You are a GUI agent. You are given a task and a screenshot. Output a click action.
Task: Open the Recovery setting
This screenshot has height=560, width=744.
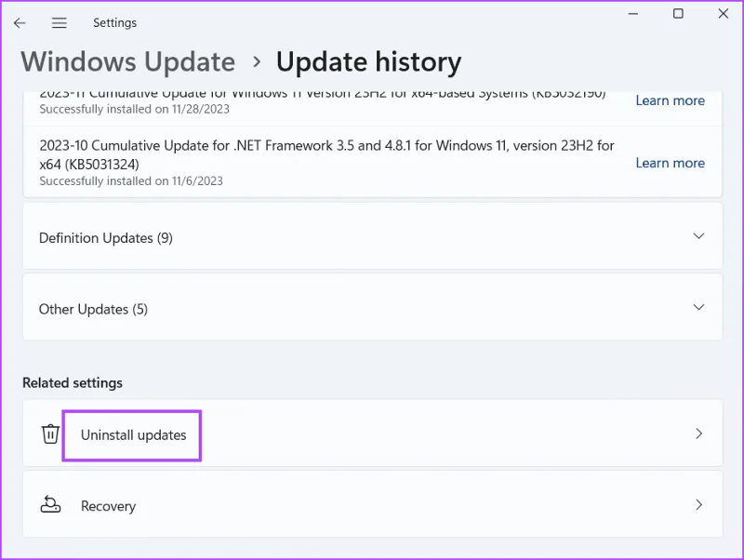pyautogui.click(x=373, y=504)
